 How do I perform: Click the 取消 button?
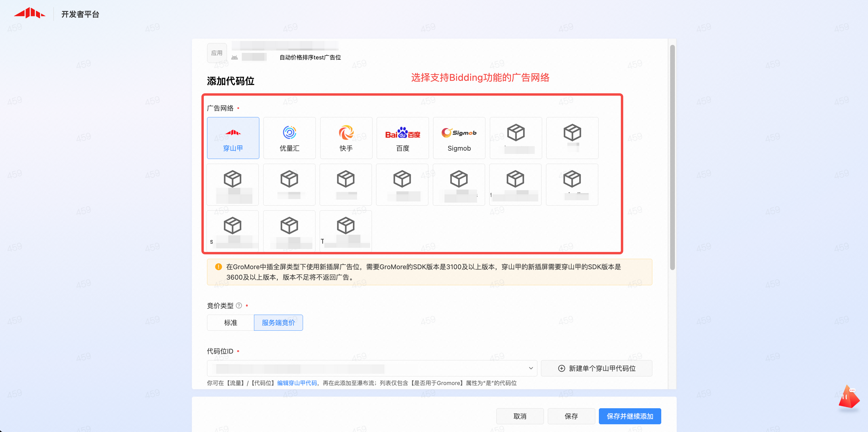point(520,416)
